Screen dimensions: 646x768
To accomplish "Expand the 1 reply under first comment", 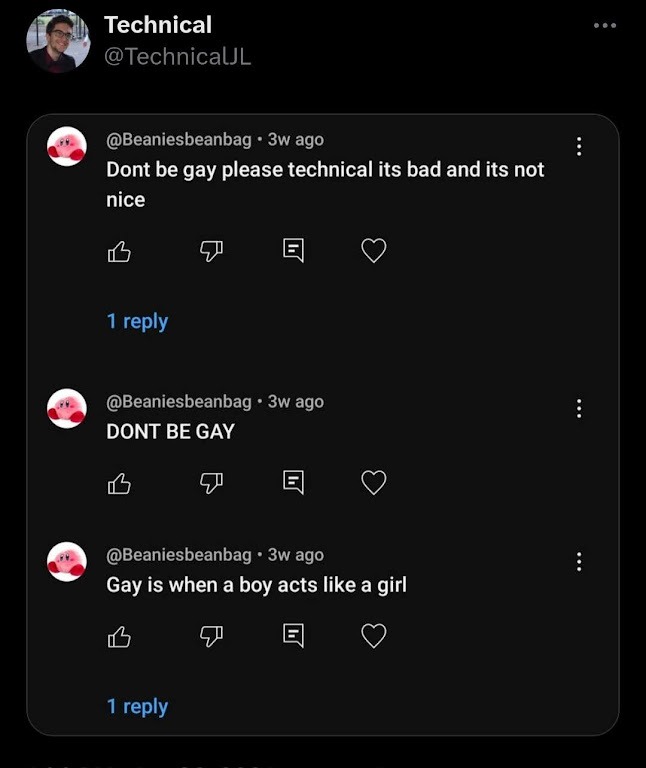I will [x=137, y=321].
